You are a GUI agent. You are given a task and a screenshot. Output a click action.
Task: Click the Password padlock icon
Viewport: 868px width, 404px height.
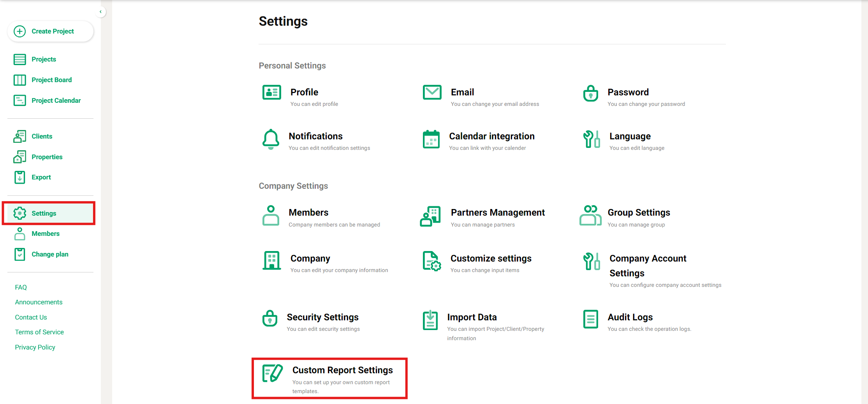click(x=590, y=93)
